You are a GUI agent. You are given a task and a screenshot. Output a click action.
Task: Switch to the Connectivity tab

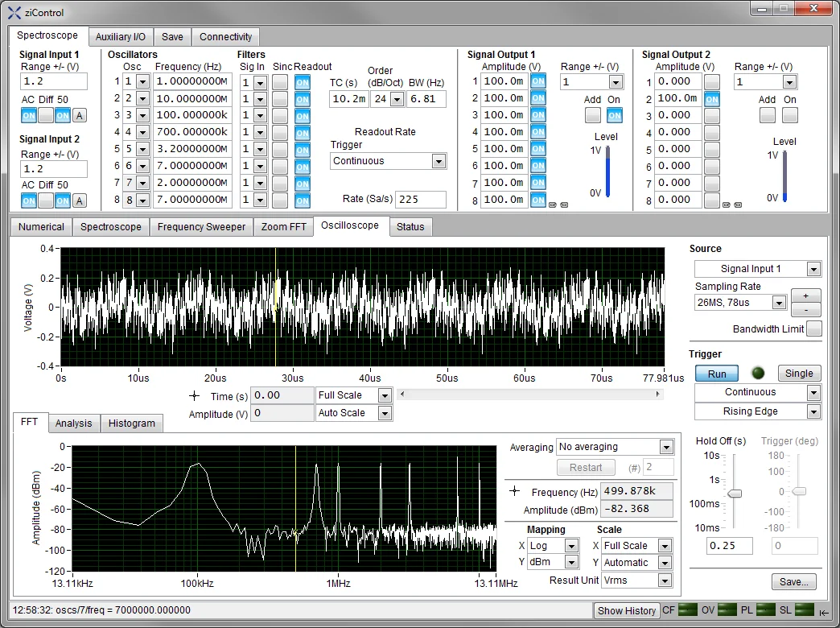(x=225, y=36)
